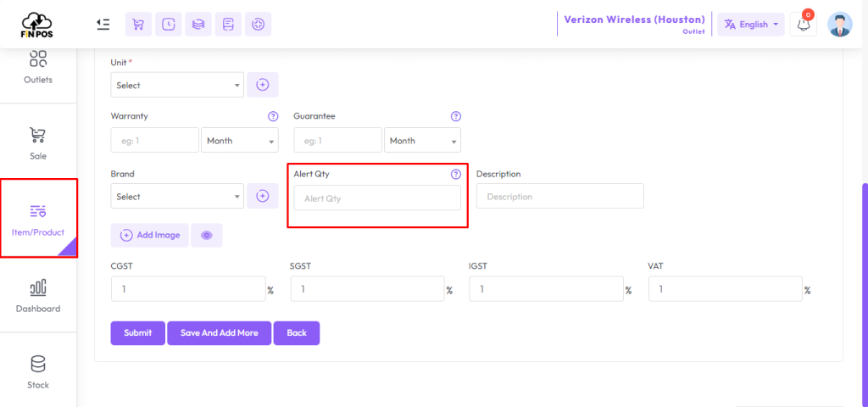Toggle image preview with the eye button
The image size is (868, 407).
tap(206, 235)
